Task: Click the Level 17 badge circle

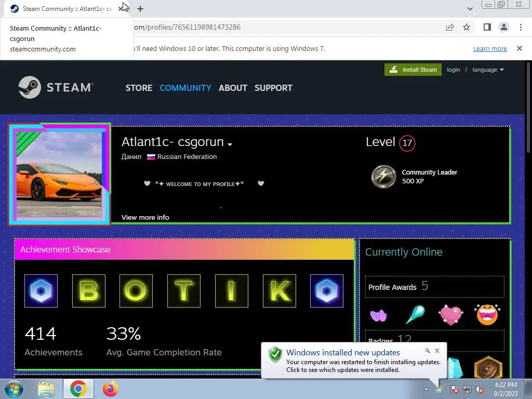Action: (407, 143)
